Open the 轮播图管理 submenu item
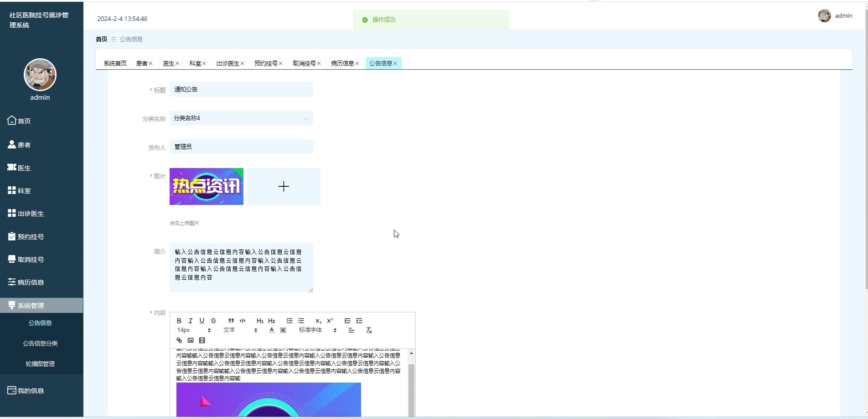The height and width of the screenshot is (419, 868). (41, 364)
